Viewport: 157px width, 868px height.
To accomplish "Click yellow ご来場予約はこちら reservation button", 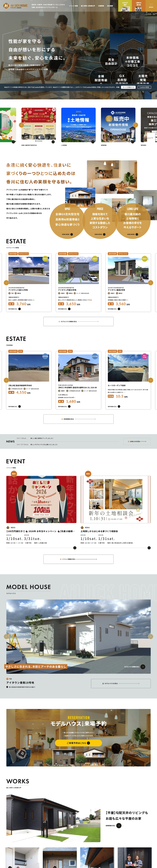I will pyautogui.click(x=78, y=743).
